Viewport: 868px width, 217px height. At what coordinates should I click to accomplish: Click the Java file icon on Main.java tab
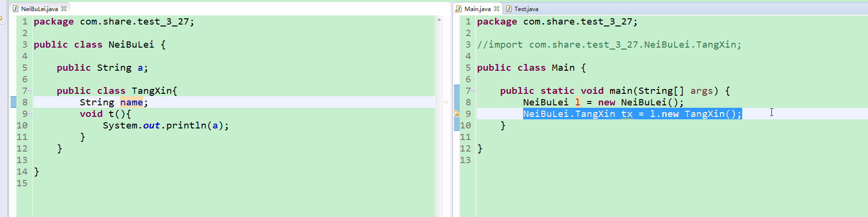[x=459, y=9]
